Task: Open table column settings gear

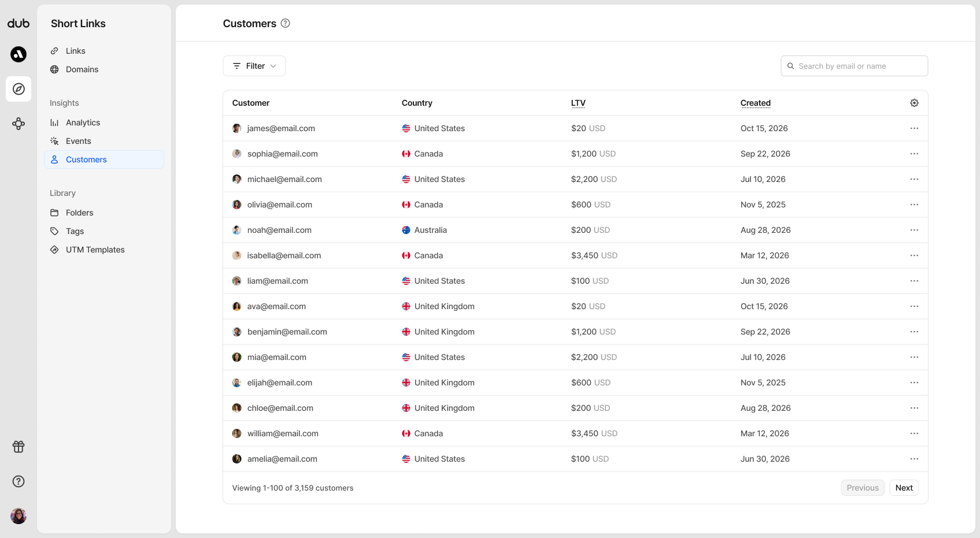Action: click(x=914, y=103)
